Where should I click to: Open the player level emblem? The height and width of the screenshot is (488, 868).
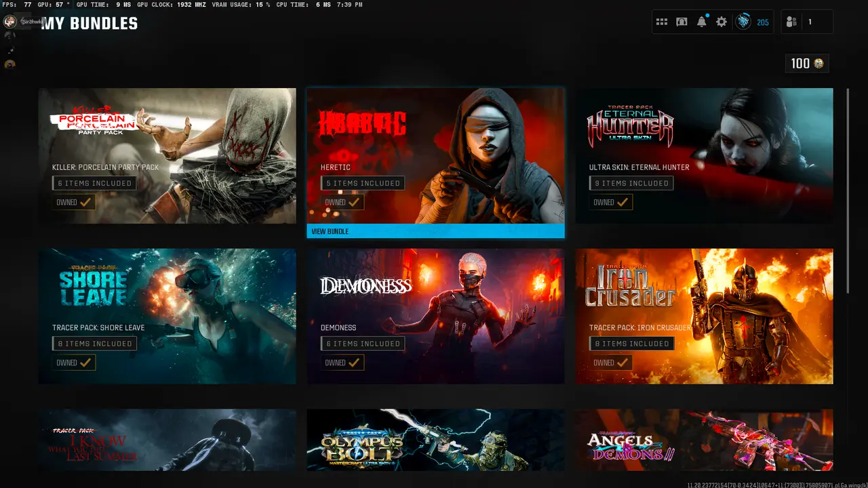[x=744, y=22]
